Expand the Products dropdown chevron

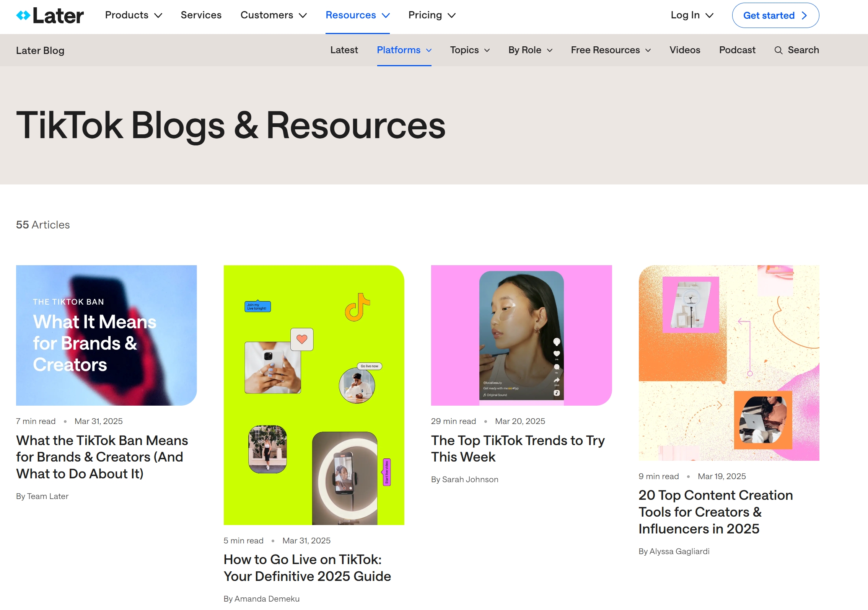(x=158, y=16)
